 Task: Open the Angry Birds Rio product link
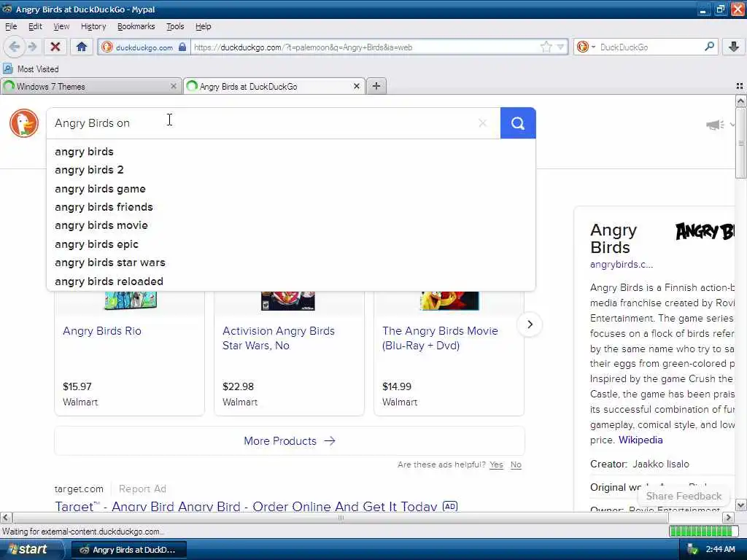[x=102, y=331]
